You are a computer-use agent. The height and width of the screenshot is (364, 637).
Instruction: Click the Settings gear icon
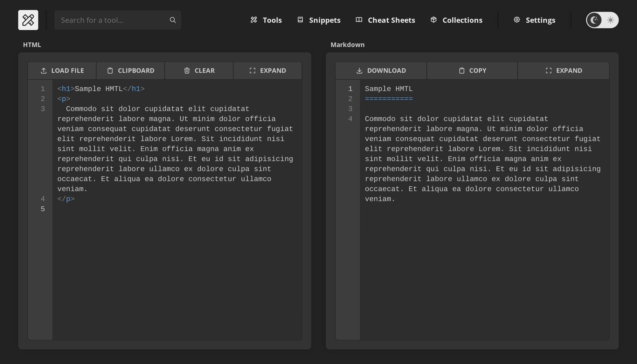tap(517, 20)
